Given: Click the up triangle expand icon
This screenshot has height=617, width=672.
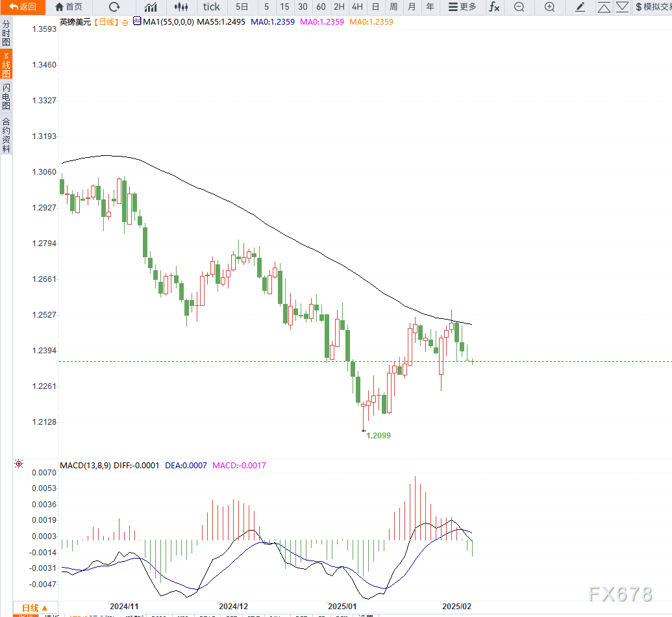Looking at the screenshot, I should (x=604, y=7).
